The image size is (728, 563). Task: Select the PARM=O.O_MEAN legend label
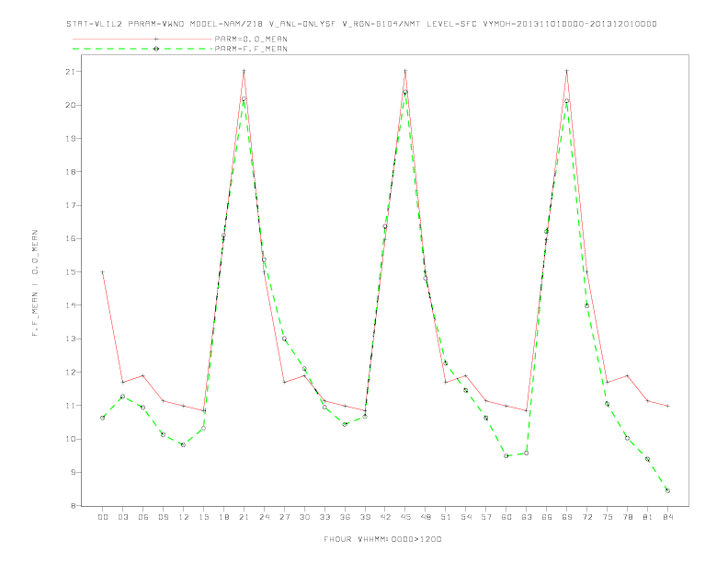pos(251,39)
